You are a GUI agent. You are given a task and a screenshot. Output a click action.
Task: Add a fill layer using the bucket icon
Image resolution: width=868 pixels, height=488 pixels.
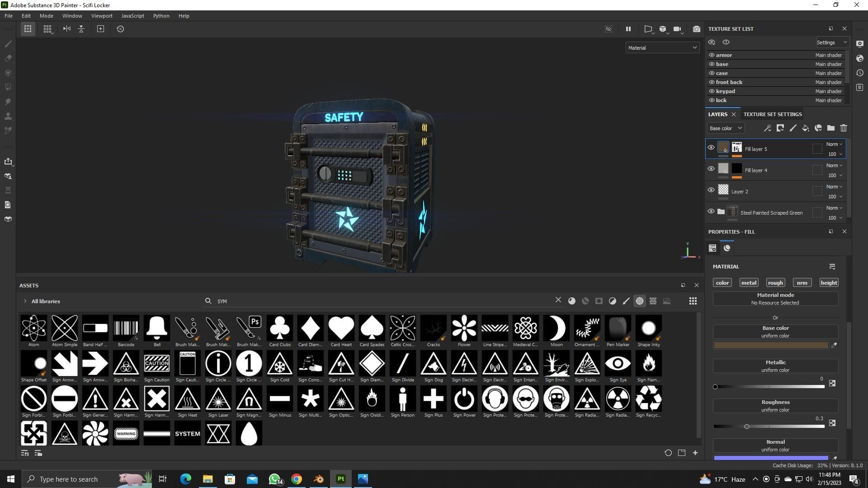(x=806, y=128)
